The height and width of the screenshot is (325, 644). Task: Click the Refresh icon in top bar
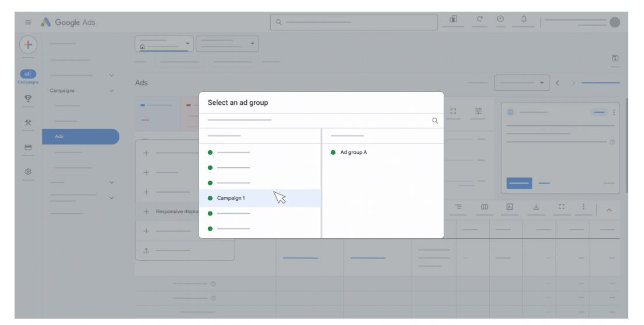coord(479,19)
